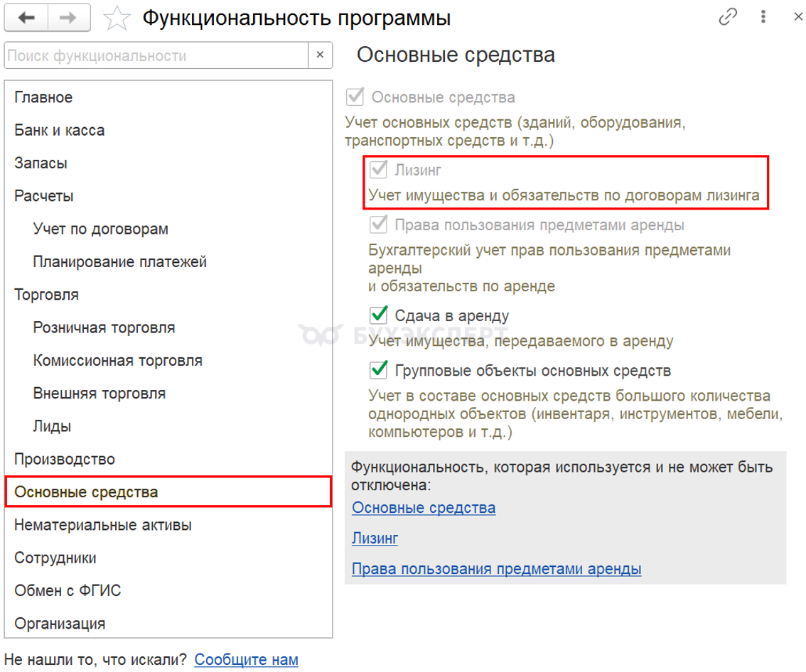Open the three-dot more options menu
Viewport: 806px width, 672px height.
tap(763, 17)
